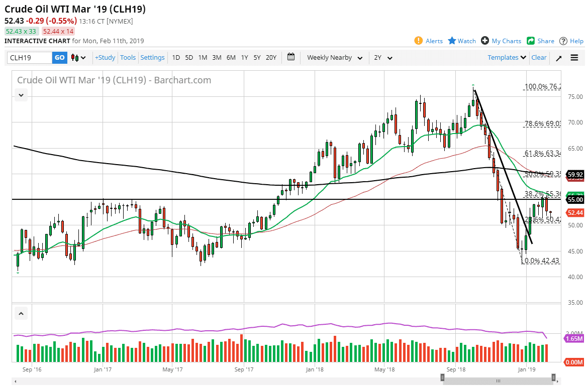Viewport: 588px width, 388px height.
Task: Click the timeline scrollbar handle
Action: 498,377
